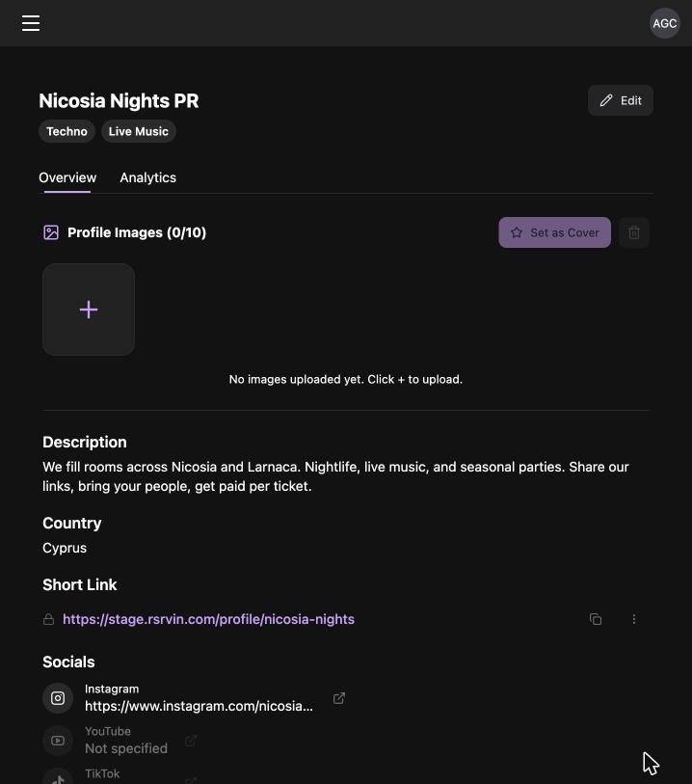Viewport: 692px width, 784px height.
Task: Select the Techno genre tag
Action: pyautogui.click(x=67, y=131)
